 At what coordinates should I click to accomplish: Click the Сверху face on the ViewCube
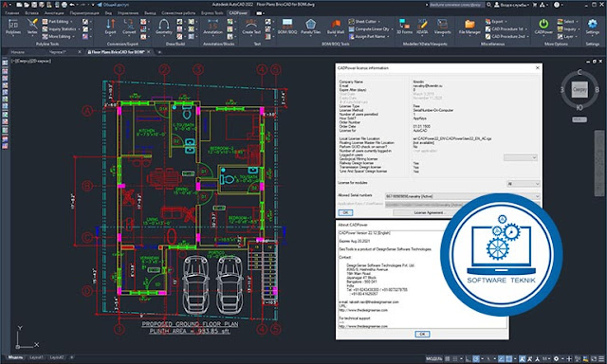pos(579,89)
